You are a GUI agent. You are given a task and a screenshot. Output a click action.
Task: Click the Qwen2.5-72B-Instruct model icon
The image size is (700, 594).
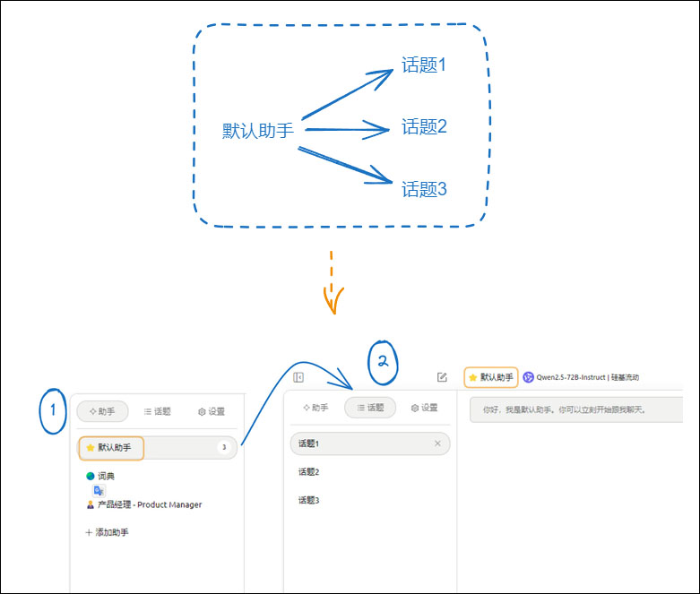528,377
